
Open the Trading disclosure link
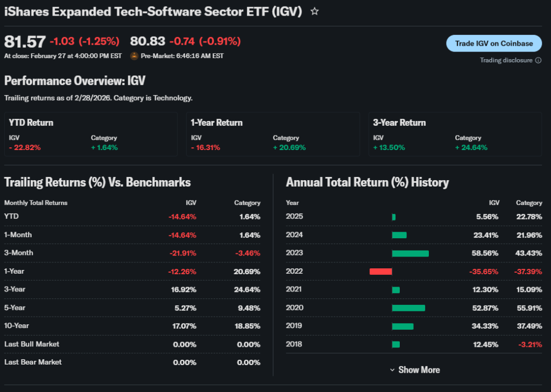[x=506, y=60]
